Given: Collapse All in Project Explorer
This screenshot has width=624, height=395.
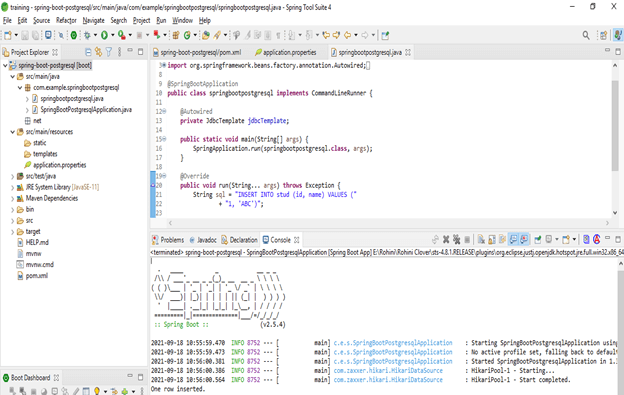Looking at the screenshot, I should [x=88, y=52].
